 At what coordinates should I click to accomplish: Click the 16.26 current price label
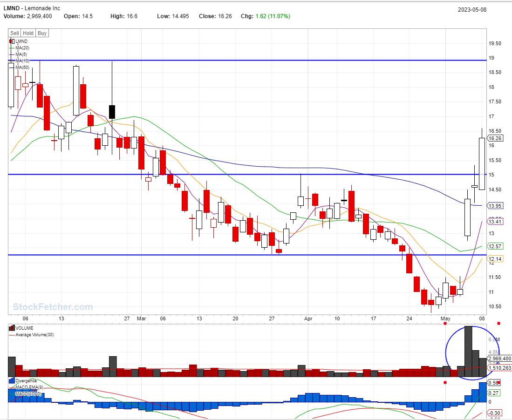click(495, 138)
